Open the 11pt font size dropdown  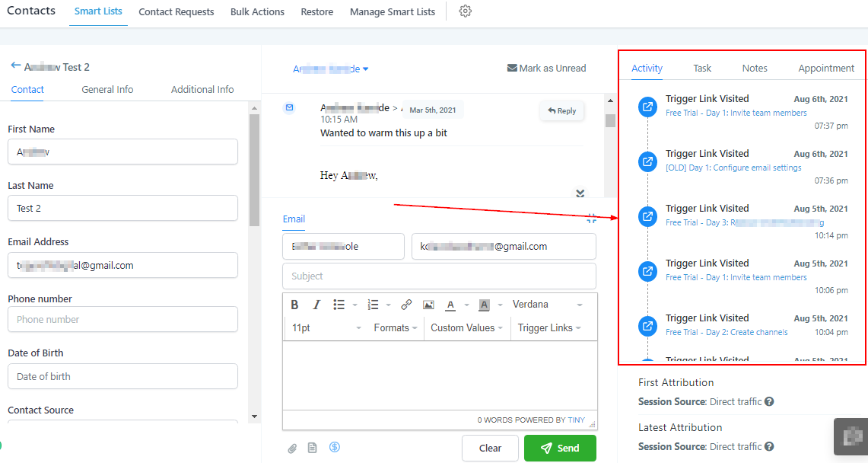(326, 327)
